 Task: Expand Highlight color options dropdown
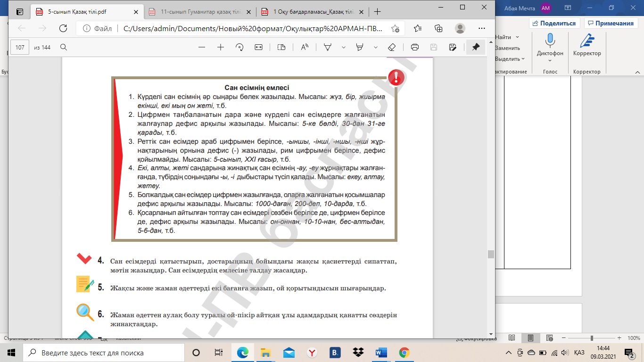(376, 47)
